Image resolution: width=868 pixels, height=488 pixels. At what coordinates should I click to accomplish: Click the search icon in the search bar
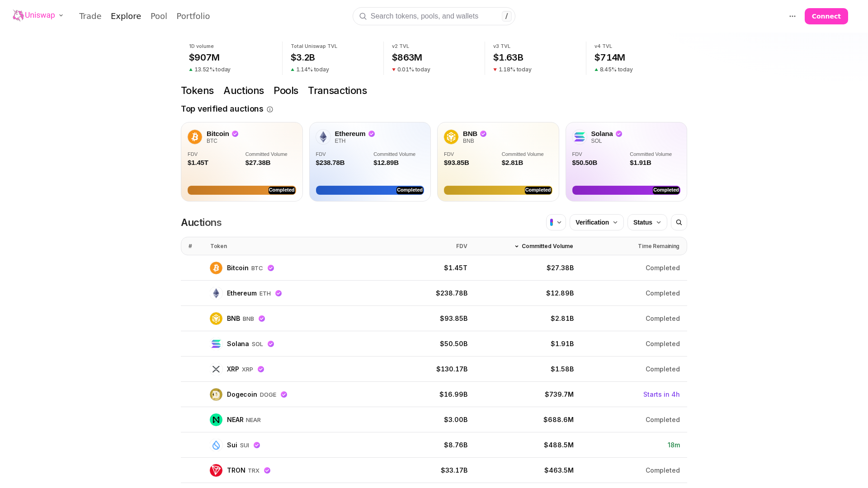click(363, 16)
